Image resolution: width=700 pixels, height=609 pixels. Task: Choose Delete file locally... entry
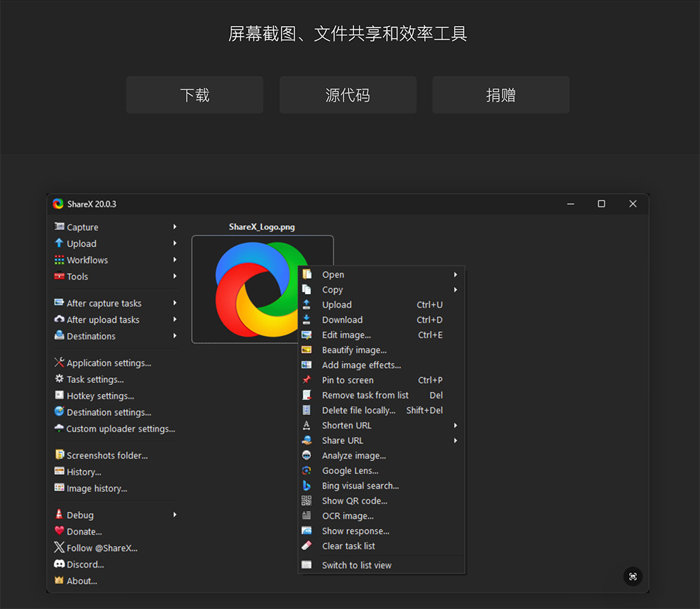(381, 410)
